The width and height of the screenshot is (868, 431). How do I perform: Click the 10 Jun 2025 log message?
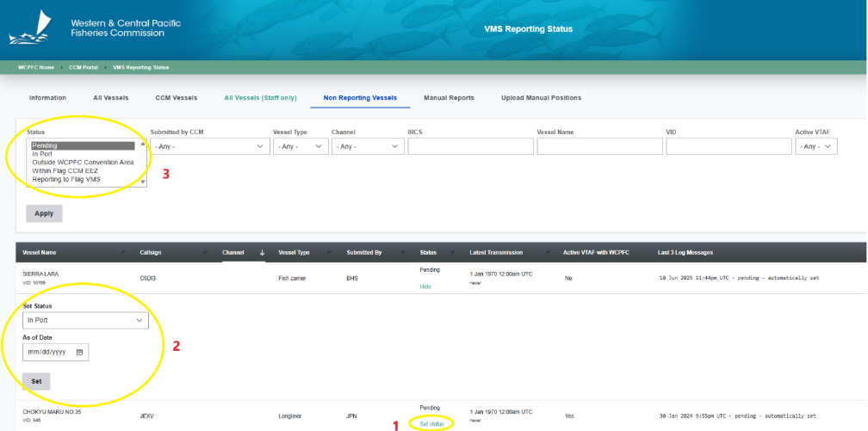coord(738,278)
